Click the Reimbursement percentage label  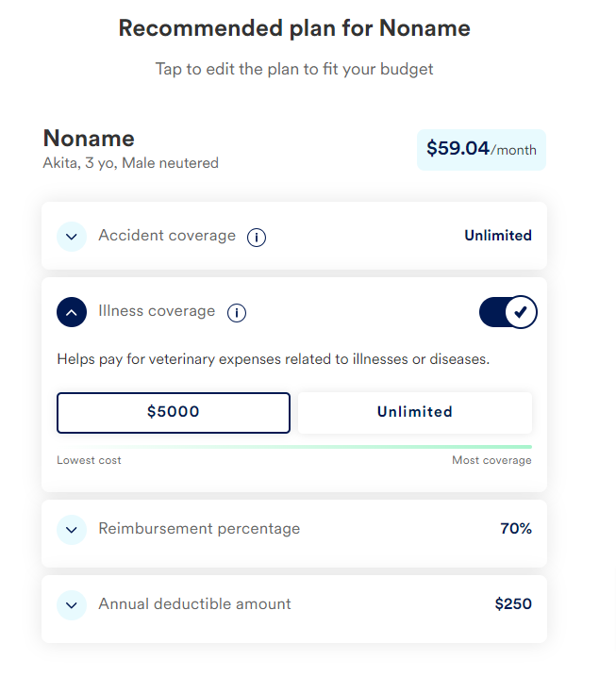click(199, 529)
